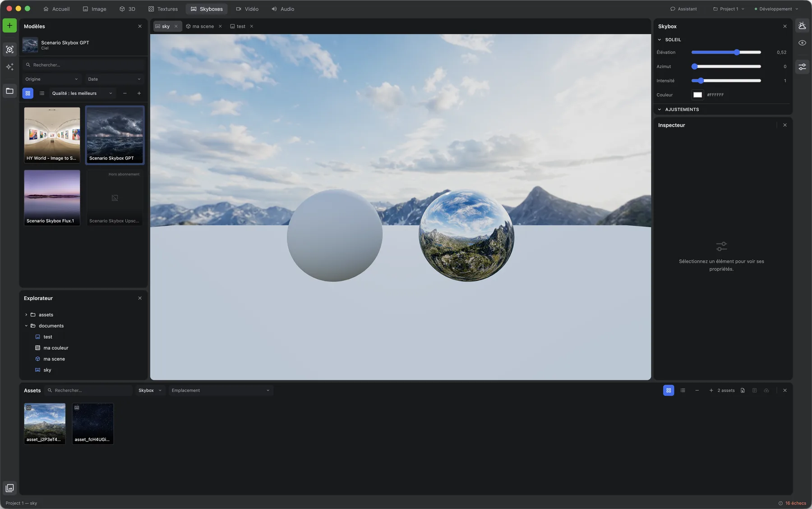Select the Scenario Skybox Flux.1 model thumbnail
Image resolution: width=812 pixels, height=509 pixels.
point(52,198)
